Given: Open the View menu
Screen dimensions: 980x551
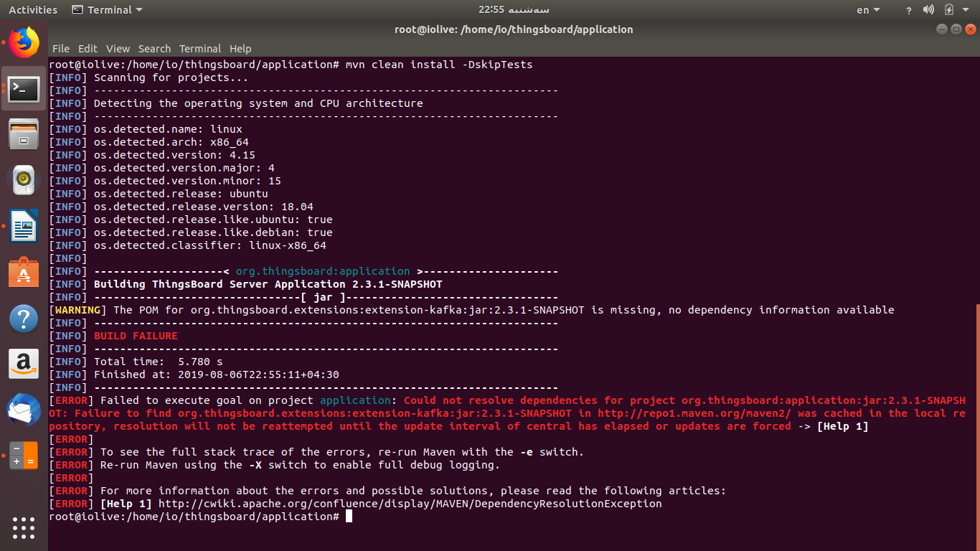Looking at the screenshot, I should pyautogui.click(x=118, y=49).
